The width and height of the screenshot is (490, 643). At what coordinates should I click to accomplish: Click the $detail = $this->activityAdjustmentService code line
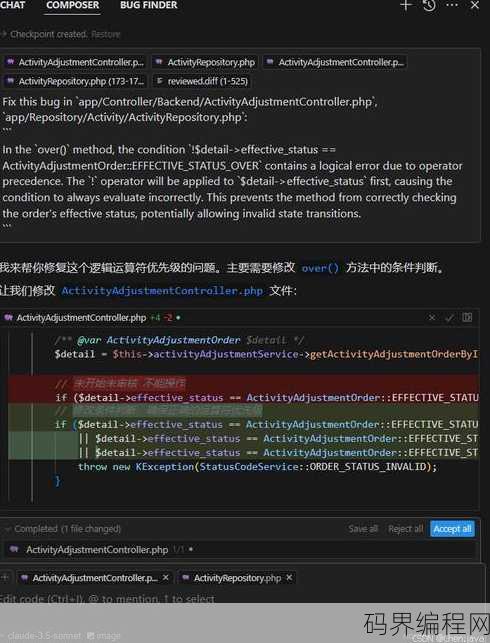[266, 354]
